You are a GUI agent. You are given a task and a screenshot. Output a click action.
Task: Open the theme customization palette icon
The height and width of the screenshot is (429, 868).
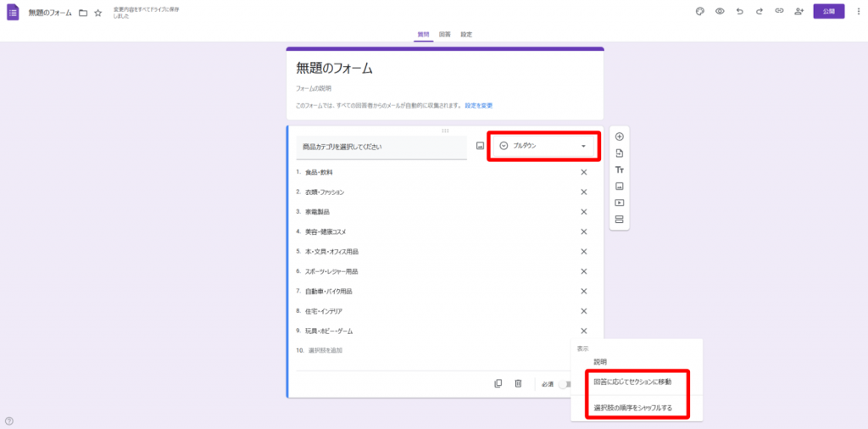(x=700, y=12)
